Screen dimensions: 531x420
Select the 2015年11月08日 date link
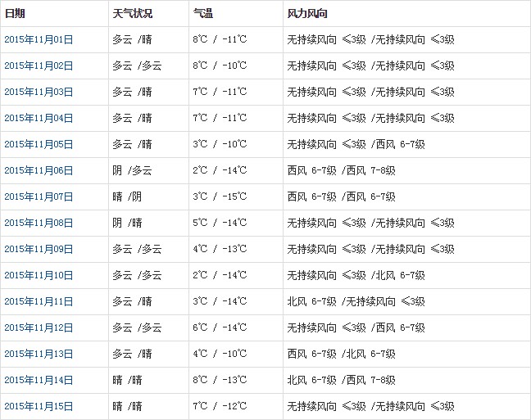point(39,223)
